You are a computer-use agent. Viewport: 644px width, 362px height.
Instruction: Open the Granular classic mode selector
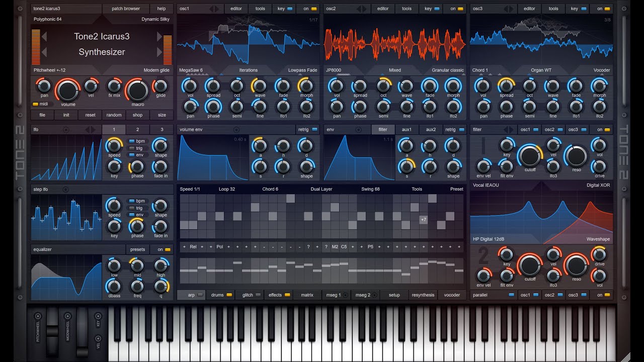[x=448, y=70]
